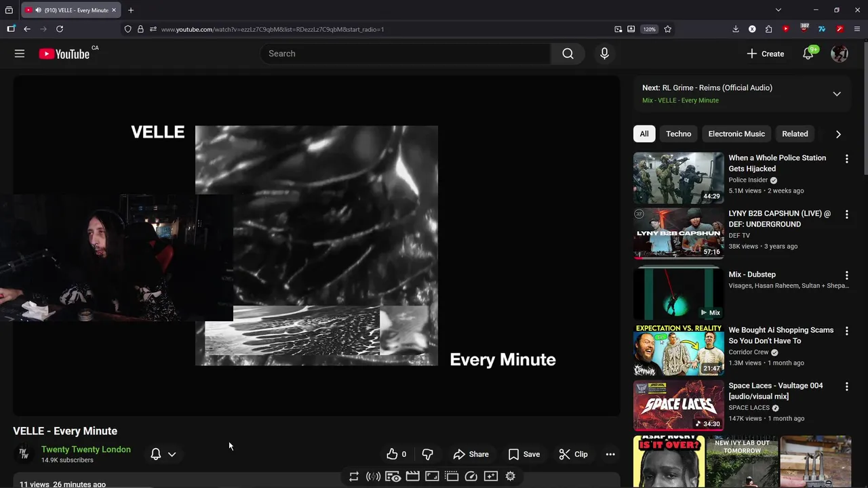Open options for Police Station video
868x488 pixels.
(846, 159)
